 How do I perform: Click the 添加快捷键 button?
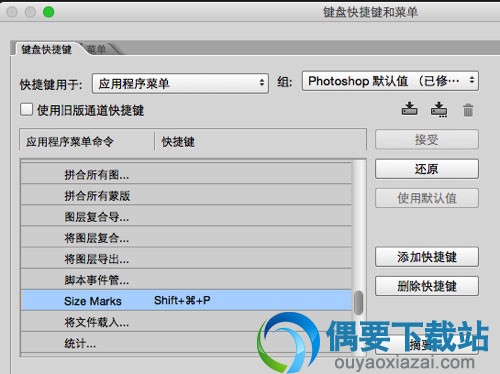[427, 257]
